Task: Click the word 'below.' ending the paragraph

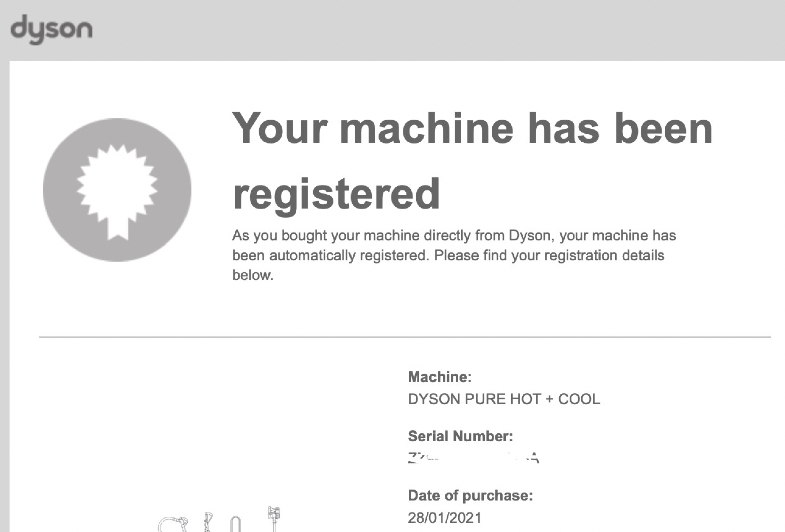Action: tap(252, 275)
